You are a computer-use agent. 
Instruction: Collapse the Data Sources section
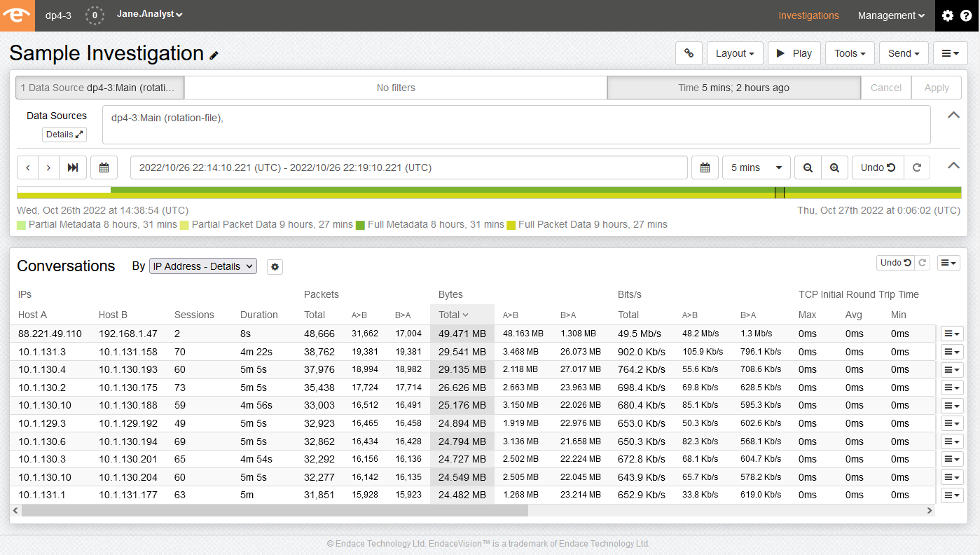point(953,115)
